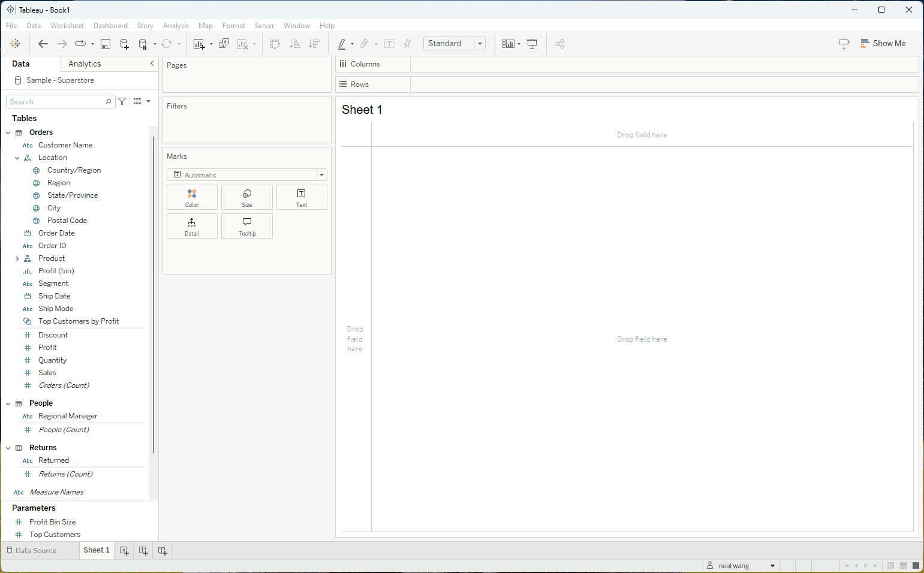
Task: Open Presentation Mode from the toolbar
Action: 532,44
